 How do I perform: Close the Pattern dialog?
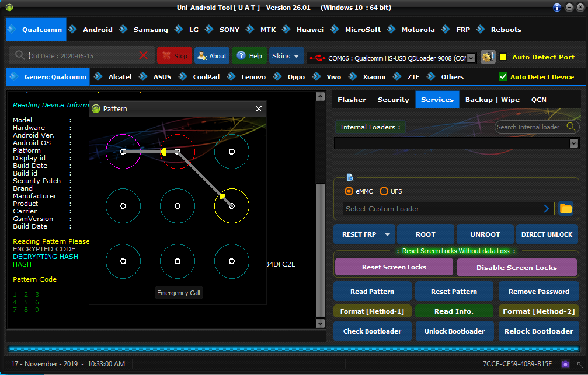[x=258, y=108]
